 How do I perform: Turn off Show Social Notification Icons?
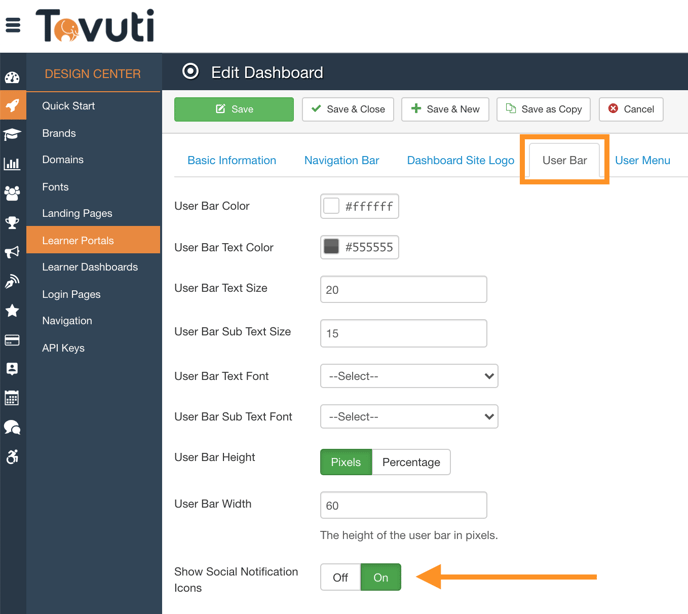pos(340,577)
